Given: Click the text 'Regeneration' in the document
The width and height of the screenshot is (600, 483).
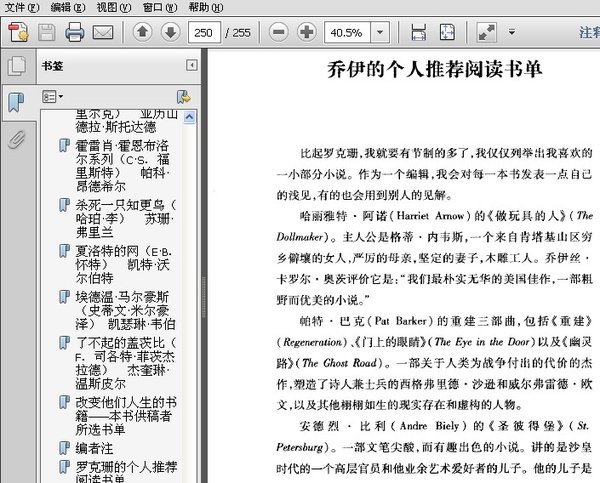Looking at the screenshot, I should point(312,342).
